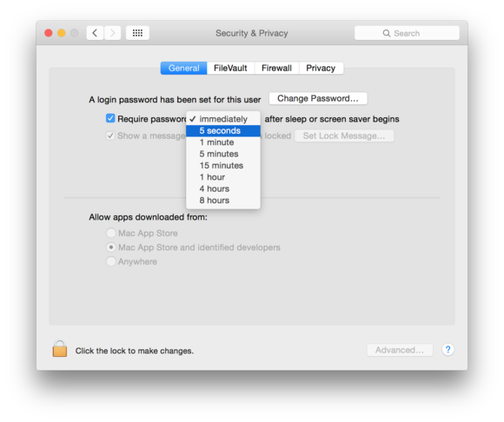Click the magnifying glass search icon
Screen dimensions: 504x422
387,33
